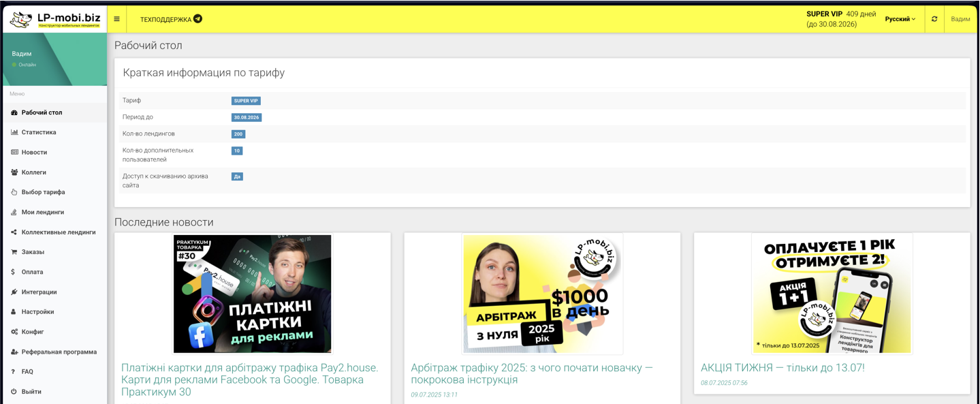Click the refresh icon in the top bar

tap(934, 19)
